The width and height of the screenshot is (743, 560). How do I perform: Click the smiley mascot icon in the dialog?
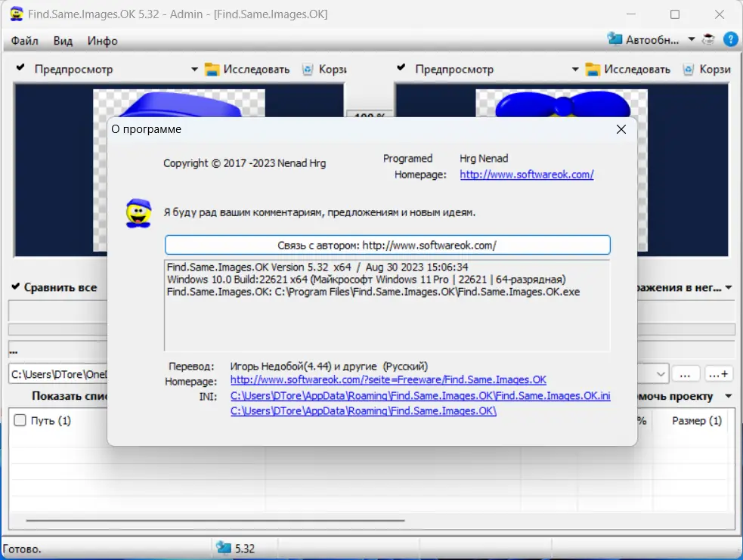[138, 213]
